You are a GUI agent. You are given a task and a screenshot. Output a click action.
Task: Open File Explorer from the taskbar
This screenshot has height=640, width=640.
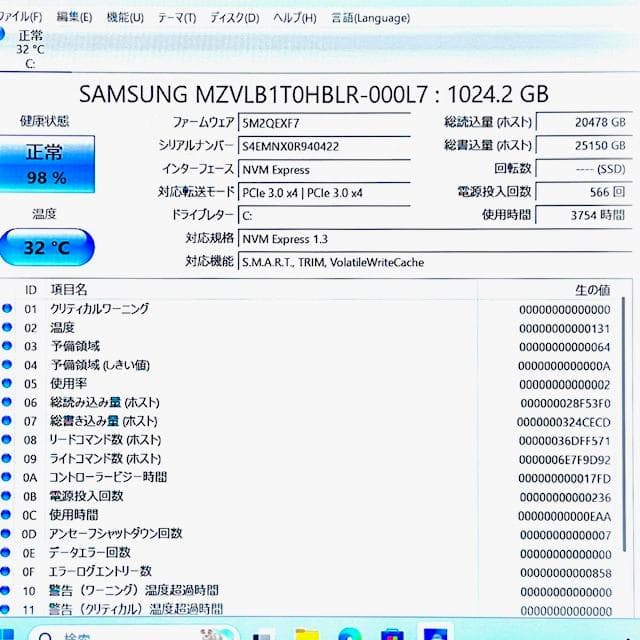pyautogui.click(x=305, y=634)
